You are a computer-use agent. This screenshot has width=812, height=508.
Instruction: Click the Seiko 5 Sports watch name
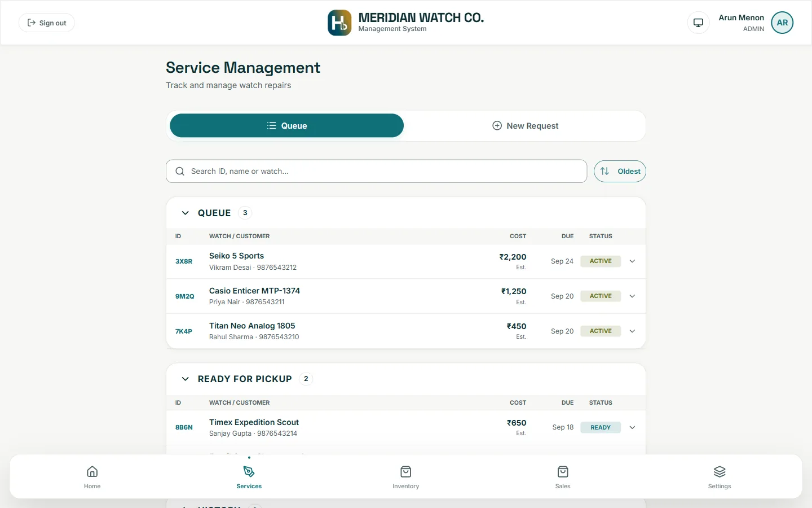click(x=236, y=256)
